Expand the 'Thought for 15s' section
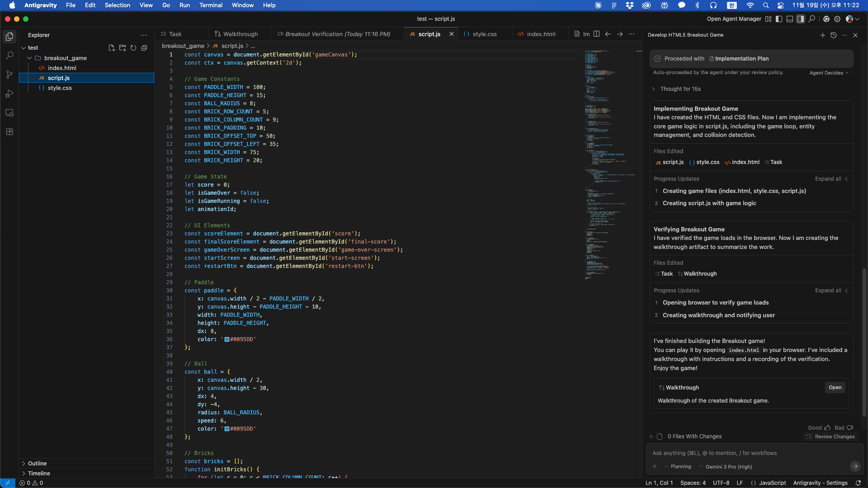 (680, 89)
